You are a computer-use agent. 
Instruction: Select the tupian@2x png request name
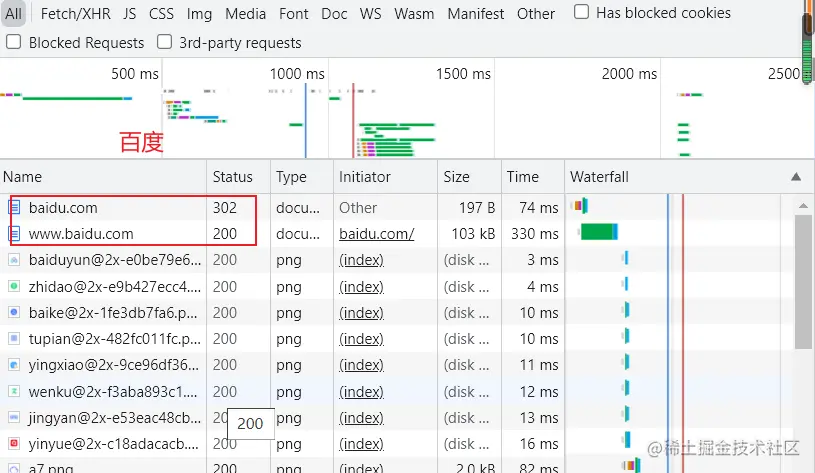pos(115,339)
